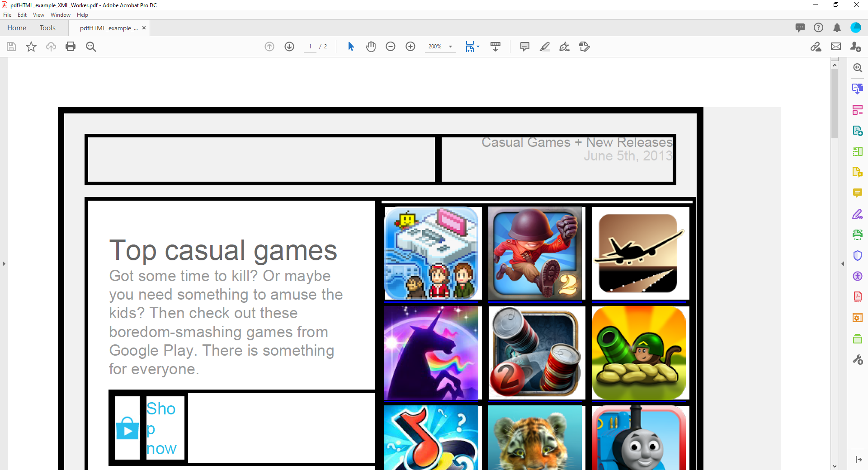Collapse the right tools pane
The width and height of the screenshot is (868, 470).
pyautogui.click(x=843, y=263)
